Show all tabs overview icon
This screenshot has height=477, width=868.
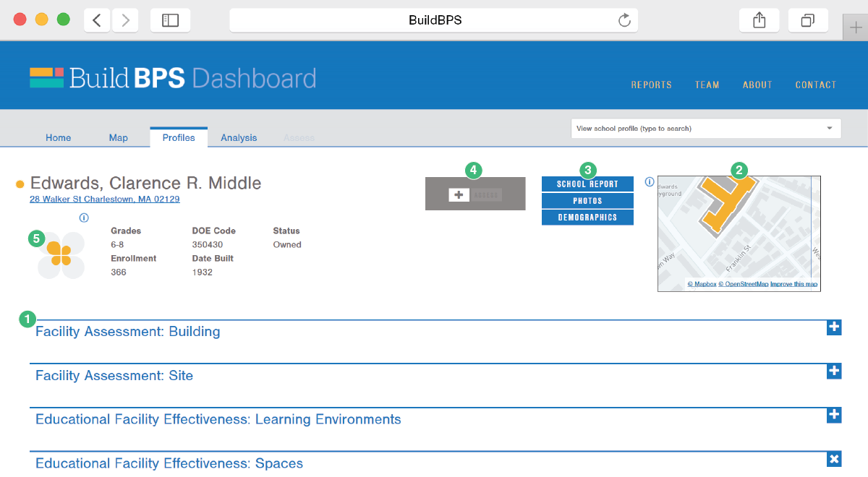tap(808, 20)
